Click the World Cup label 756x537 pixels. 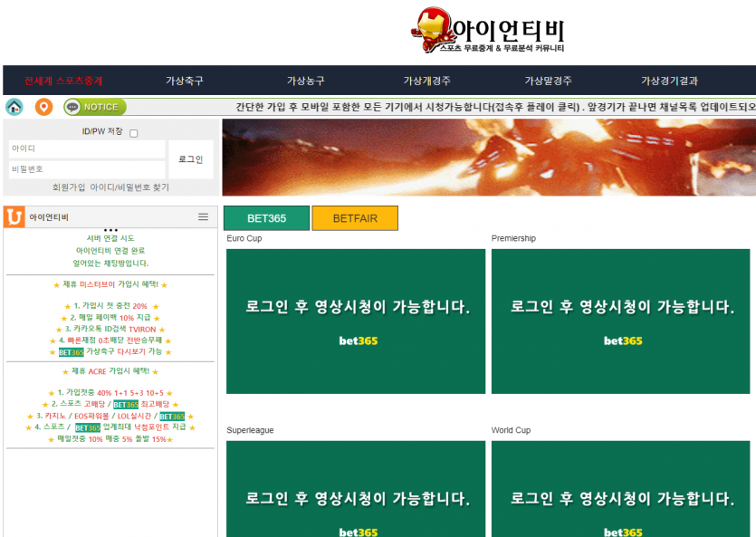point(511,430)
